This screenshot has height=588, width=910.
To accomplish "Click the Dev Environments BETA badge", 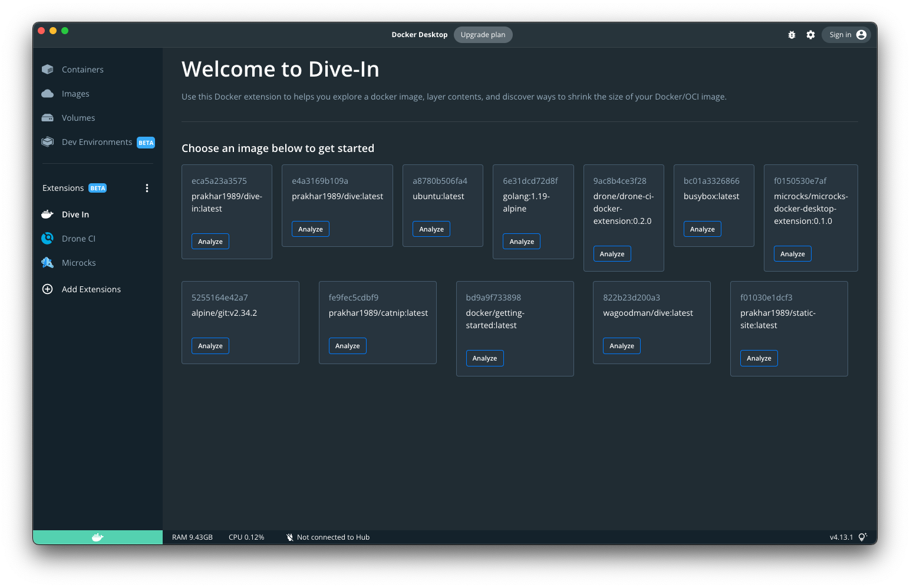I will pyautogui.click(x=146, y=143).
